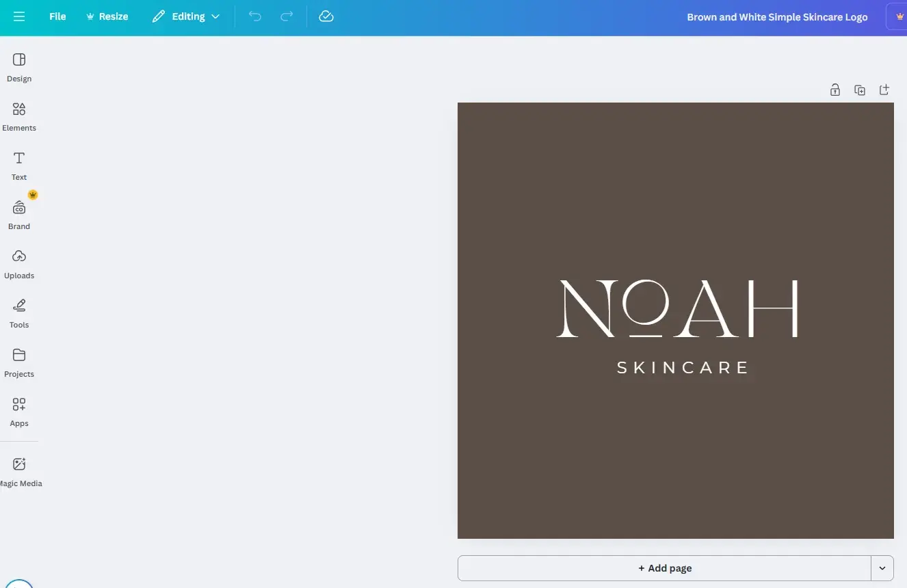907x588 pixels.
Task: Duplicate the page using the copy icon
Action: point(860,90)
